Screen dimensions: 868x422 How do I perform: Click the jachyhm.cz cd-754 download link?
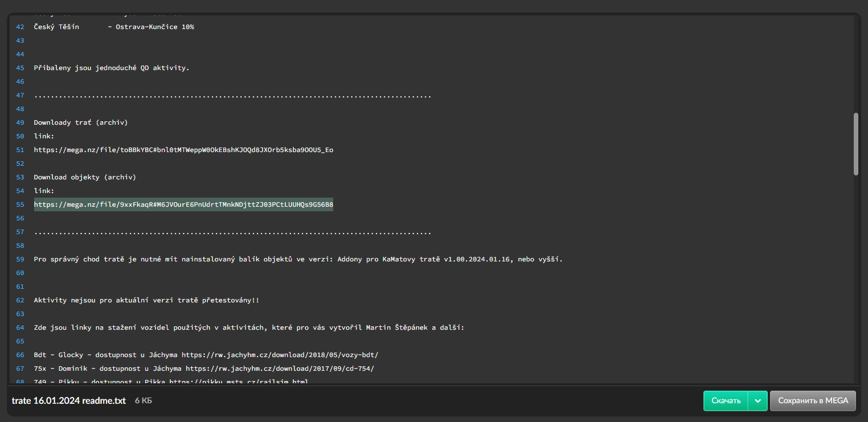pyautogui.click(x=280, y=368)
